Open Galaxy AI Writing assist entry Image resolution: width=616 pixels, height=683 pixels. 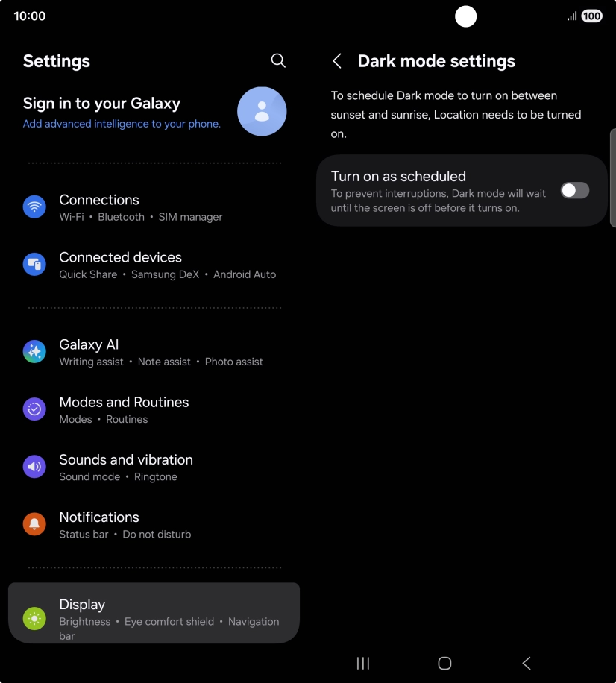(x=91, y=362)
